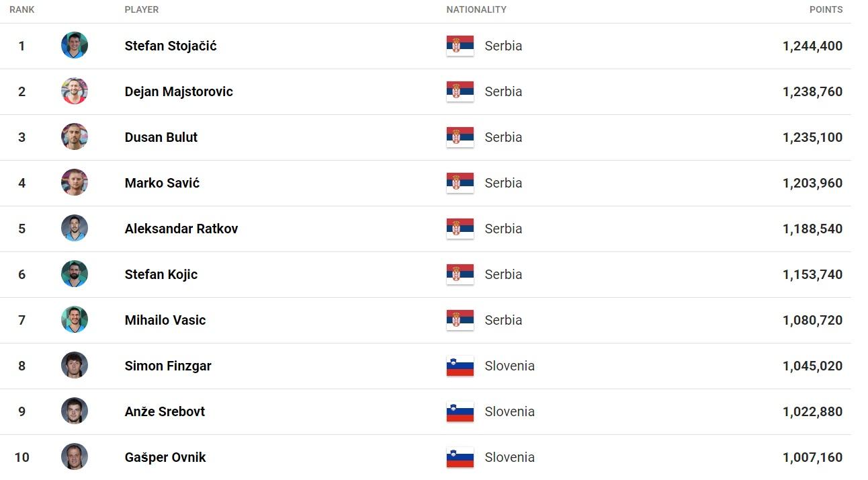Click the NATIONALITY column header
This screenshot has width=868, height=480.
coord(476,9)
